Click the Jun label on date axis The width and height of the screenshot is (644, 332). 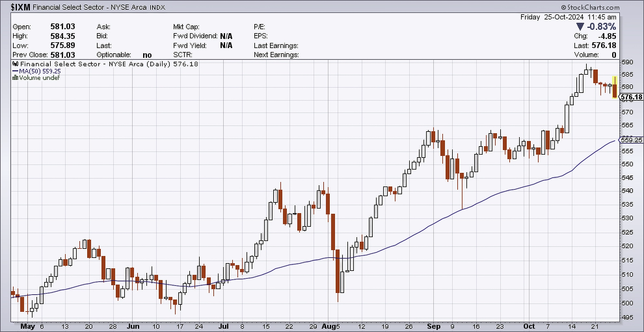(x=133, y=326)
